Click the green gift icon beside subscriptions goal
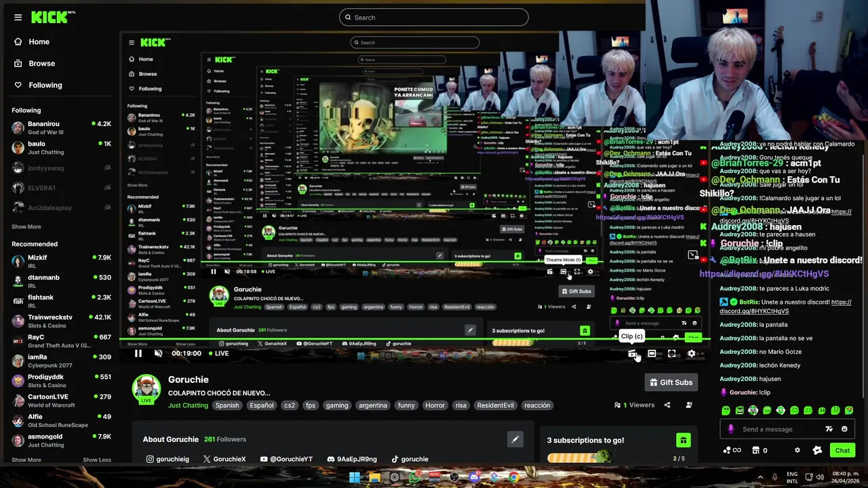 coord(684,440)
